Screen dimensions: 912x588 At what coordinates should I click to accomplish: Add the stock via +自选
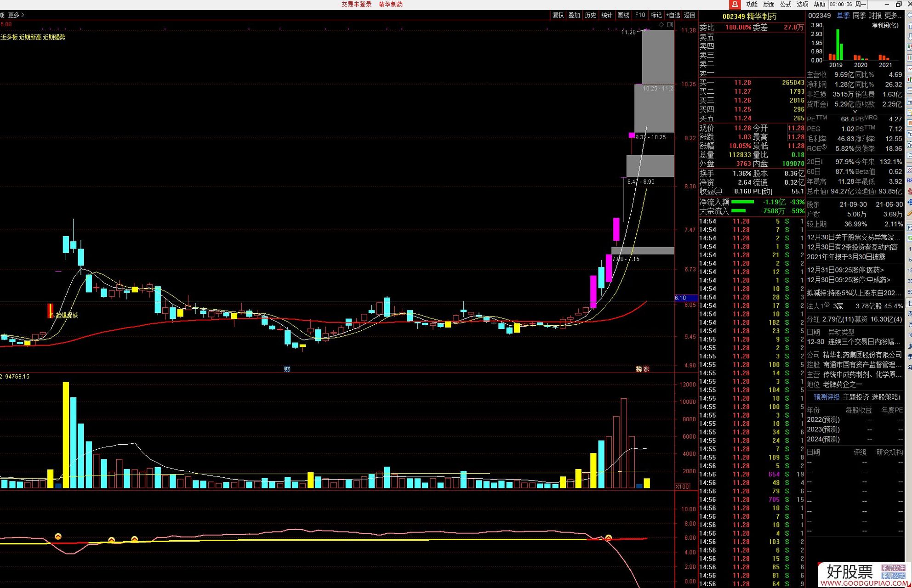point(673,15)
